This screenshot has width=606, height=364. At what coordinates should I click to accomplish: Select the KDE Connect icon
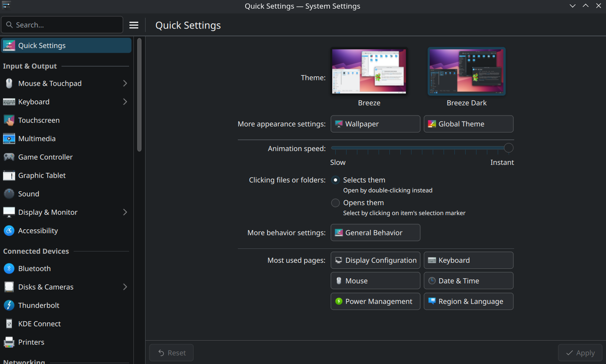[9, 324]
